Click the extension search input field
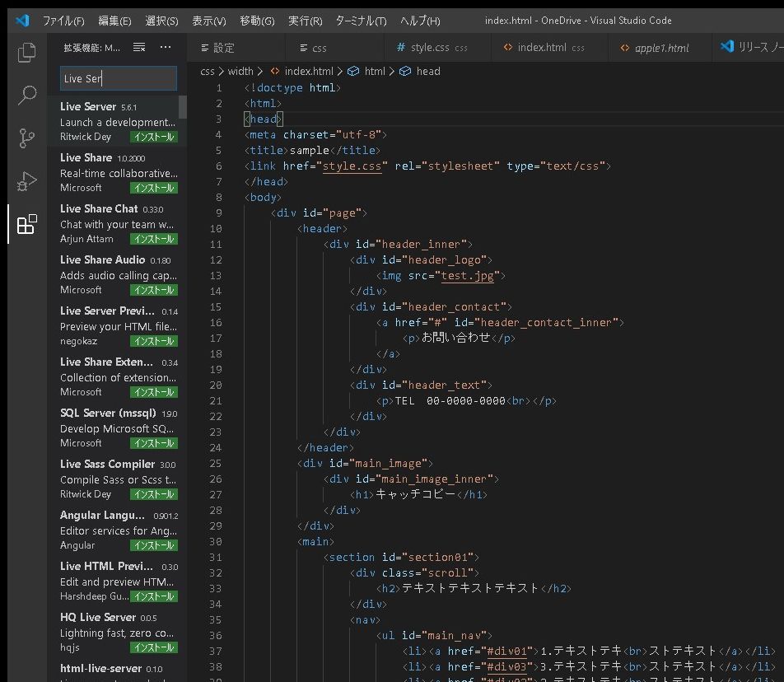 point(118,79)
